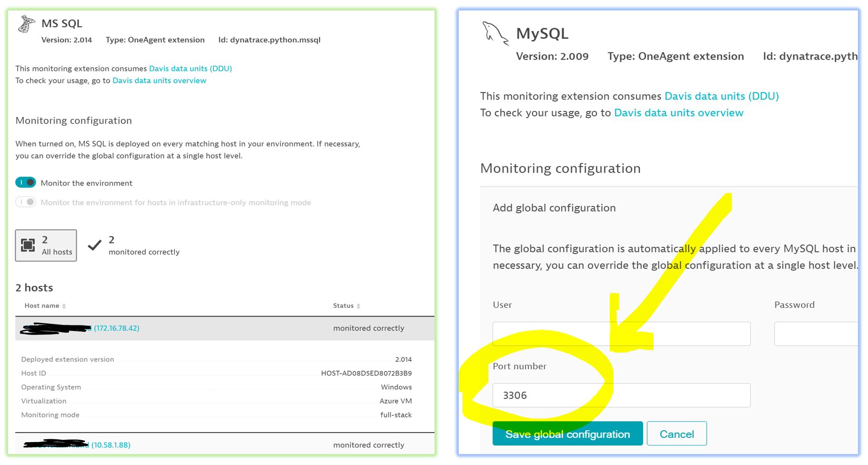This screenshot has width=868, height=465.
Task: Sort hosts by Status column
Action: tap(346, 306)
